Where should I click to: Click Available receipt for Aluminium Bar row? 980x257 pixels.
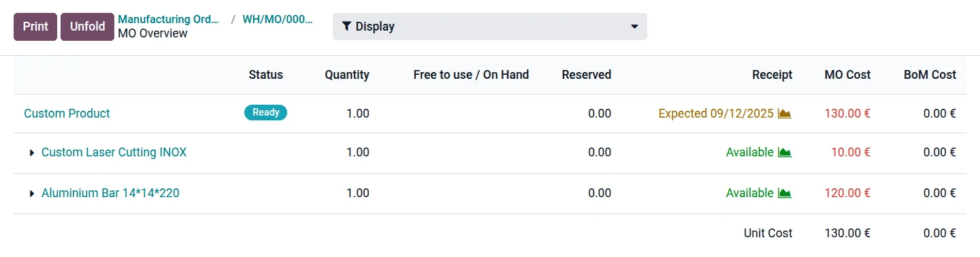pos(749,193)
